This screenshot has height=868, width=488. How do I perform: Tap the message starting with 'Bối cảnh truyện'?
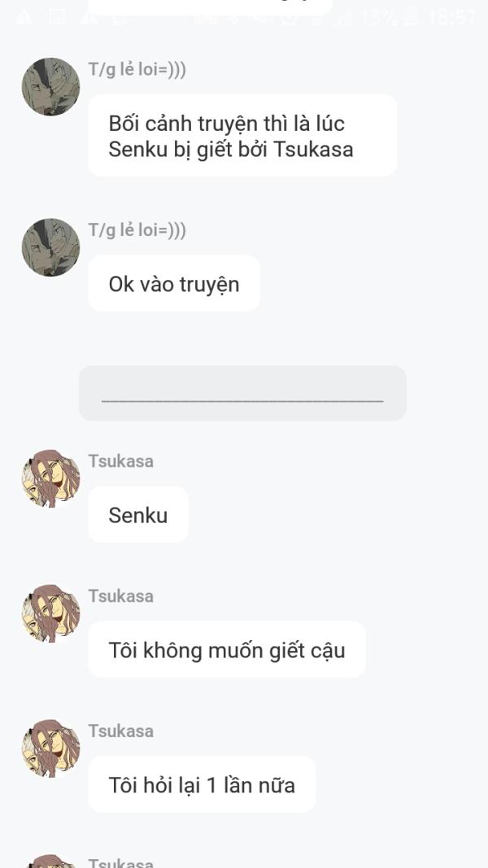click(x=242, y=135)
